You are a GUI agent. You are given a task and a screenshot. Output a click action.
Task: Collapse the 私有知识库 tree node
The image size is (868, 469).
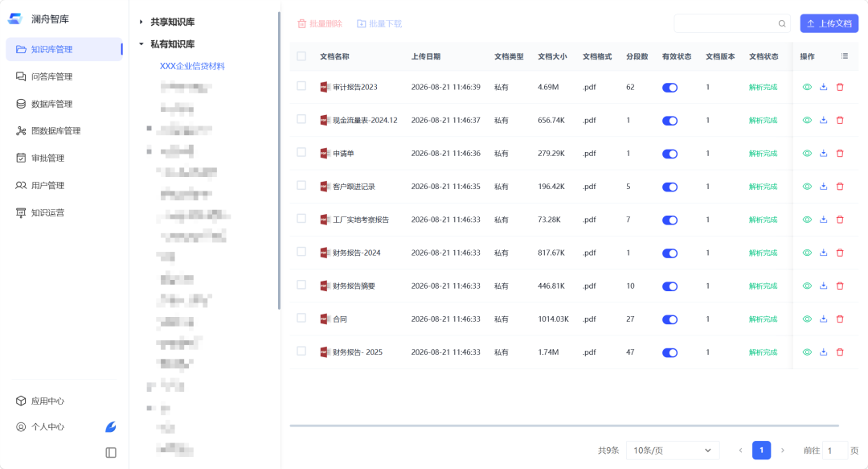(141, 43)
